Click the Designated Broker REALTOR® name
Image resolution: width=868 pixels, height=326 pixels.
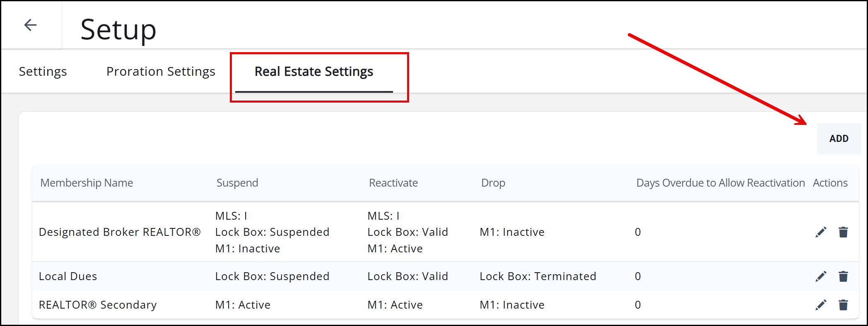pyautogui.click(x=120, y=232)
